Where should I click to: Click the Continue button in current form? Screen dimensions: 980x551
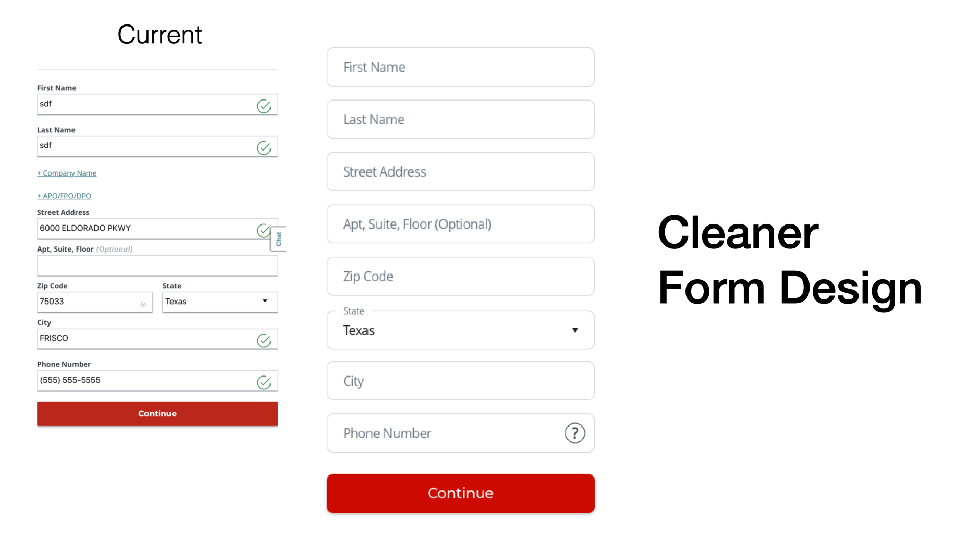coord(158,413)
